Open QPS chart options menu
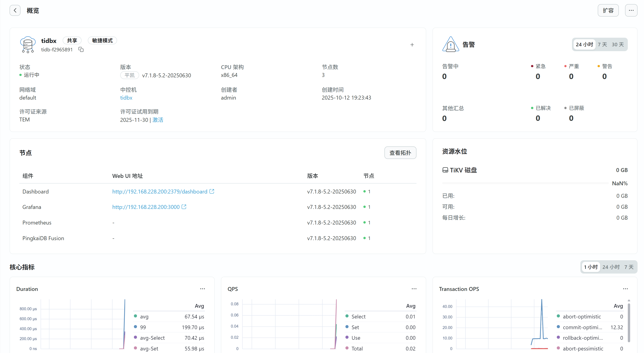The width and height of the screenshot is (644, 353). [414, 289]
